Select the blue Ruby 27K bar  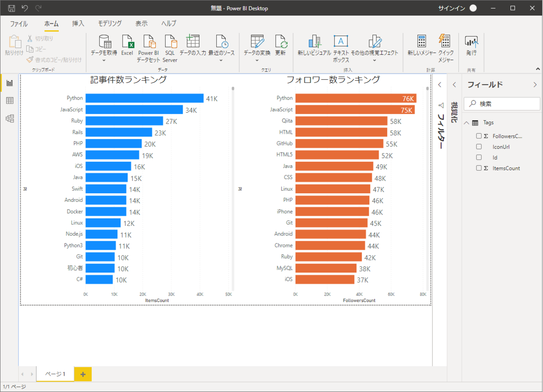124,121
